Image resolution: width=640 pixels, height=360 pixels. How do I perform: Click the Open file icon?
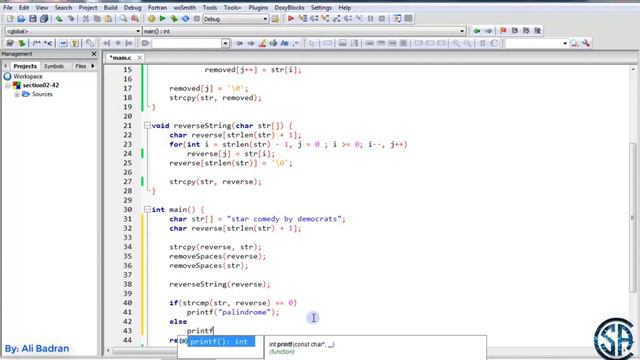[x=21, y=19]
